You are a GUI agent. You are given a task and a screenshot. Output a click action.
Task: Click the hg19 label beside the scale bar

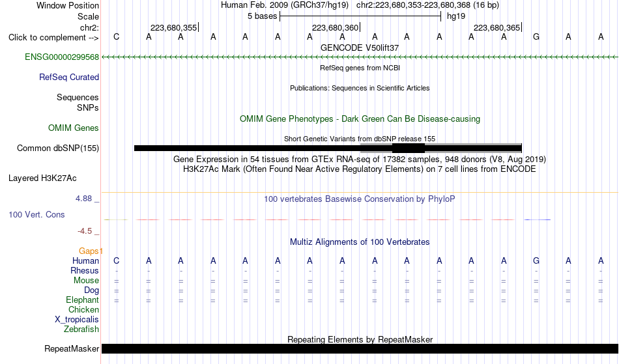(456, 16)
